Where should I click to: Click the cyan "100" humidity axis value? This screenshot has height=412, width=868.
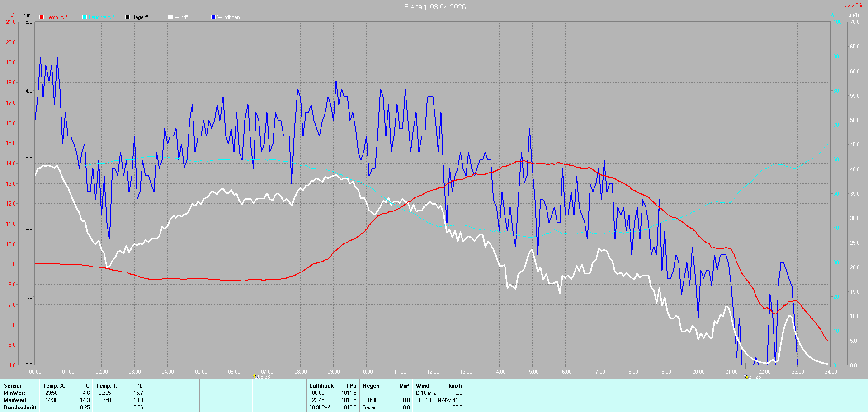(x=838, y=22)
